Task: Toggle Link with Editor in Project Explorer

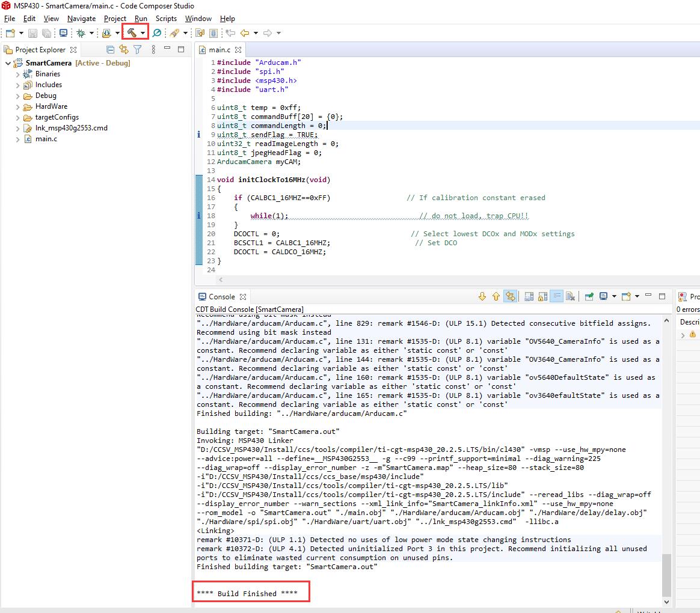Action: pos(124,49)
